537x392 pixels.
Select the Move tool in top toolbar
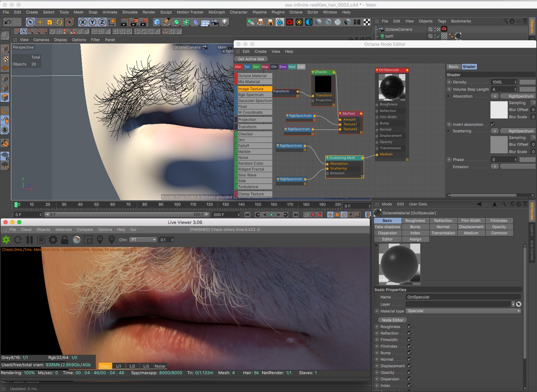coord(40,22)
